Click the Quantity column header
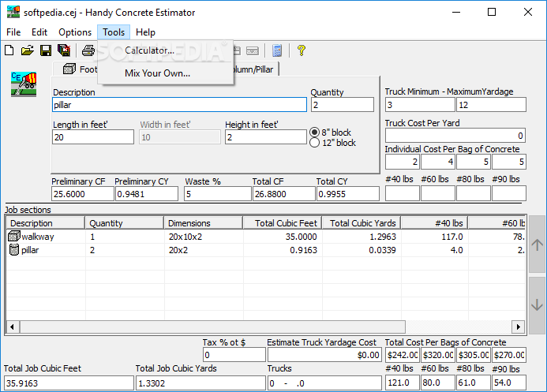The image size is (547, 392). [125, 223]
